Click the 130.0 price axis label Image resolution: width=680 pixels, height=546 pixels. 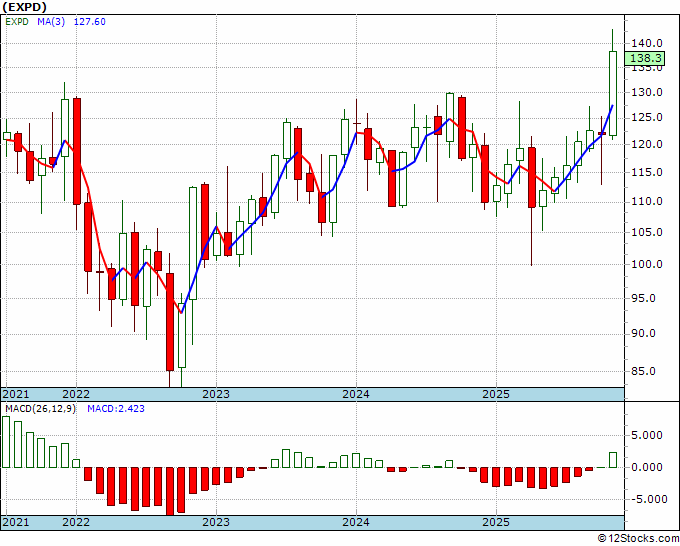pyautogui.click(x=647, y=92)
